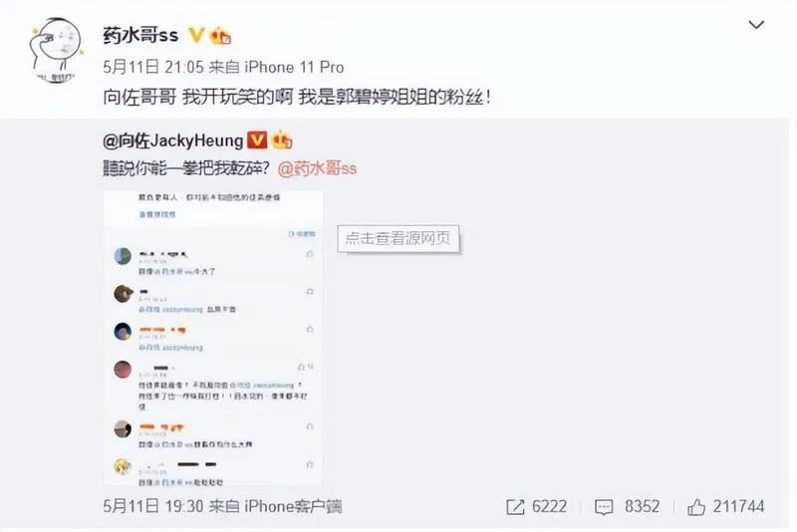
Task: Click the 5月11日 19:30 original post time
Action: coord(153,506)
